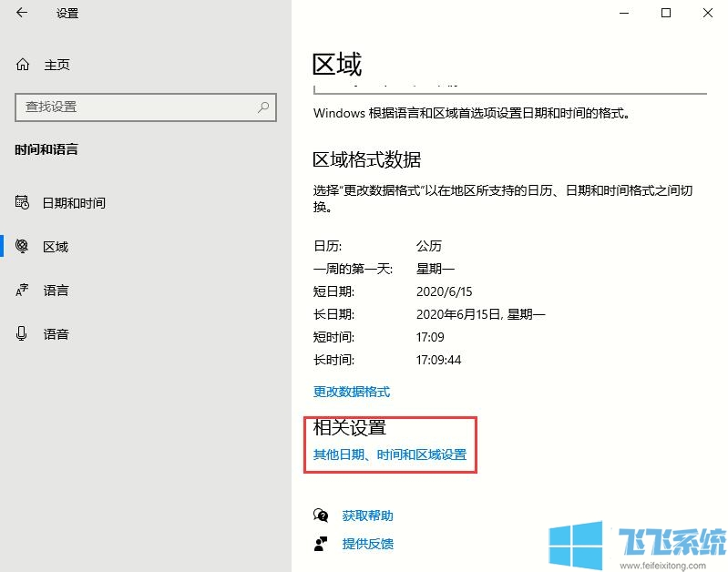The image size is (728, 572).
Task: Click the 获取帮助 text link
Action: tap(368, 516)
